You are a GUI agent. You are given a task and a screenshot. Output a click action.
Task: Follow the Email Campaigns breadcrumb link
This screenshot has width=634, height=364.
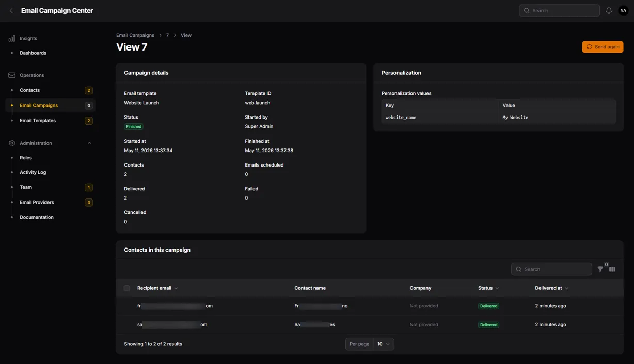[x=135, y=35]
